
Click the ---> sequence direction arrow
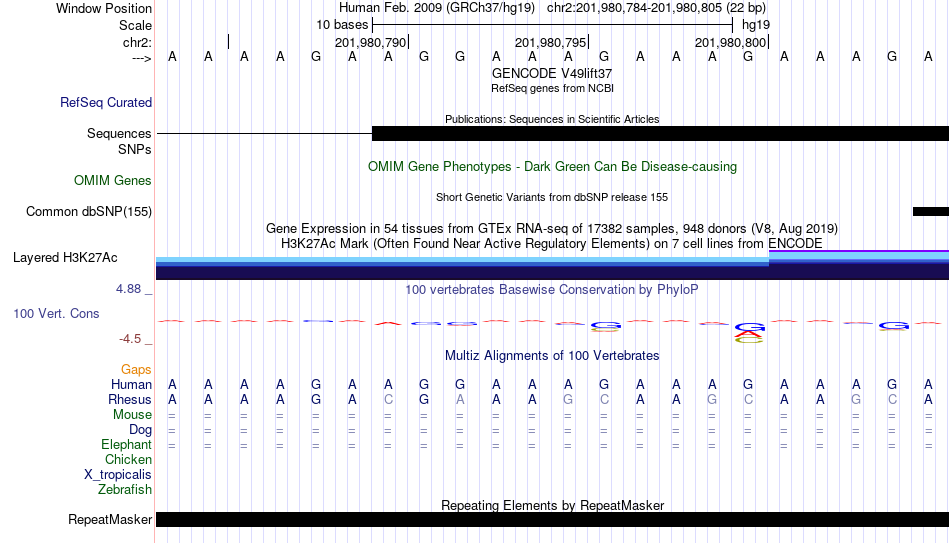coord(141,58)
